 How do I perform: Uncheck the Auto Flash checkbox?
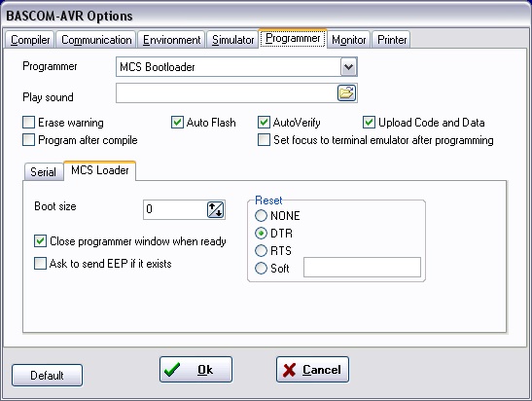coord(177,123)
